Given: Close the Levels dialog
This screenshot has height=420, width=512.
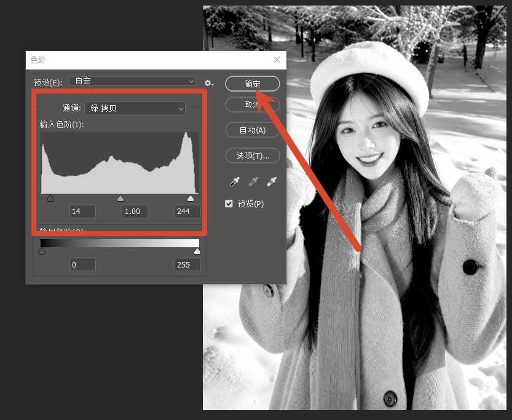Looking at the screenshot, I should (277, 60).
